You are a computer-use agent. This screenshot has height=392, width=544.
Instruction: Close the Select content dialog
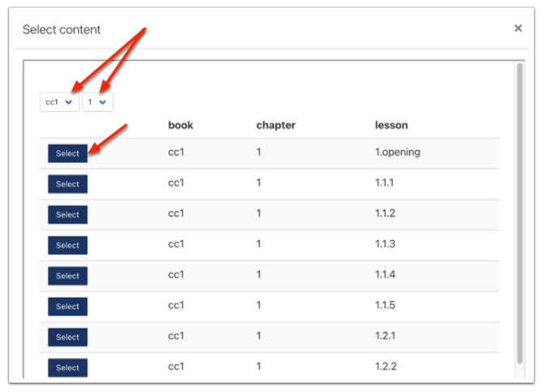tap(518, 28)
